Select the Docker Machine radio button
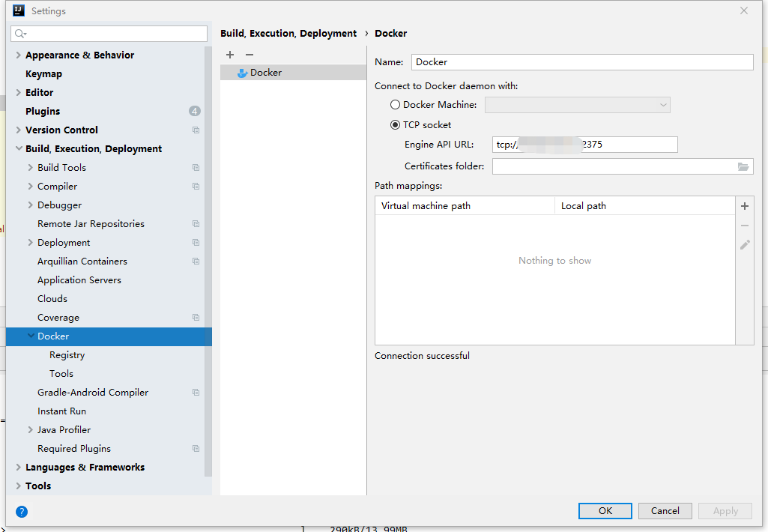Viewport: 768px width, 532px height. tap(396, 105)
